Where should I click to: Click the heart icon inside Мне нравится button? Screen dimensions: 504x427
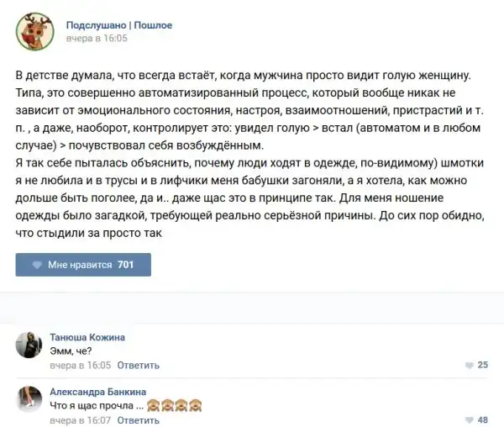pos(37,265)
